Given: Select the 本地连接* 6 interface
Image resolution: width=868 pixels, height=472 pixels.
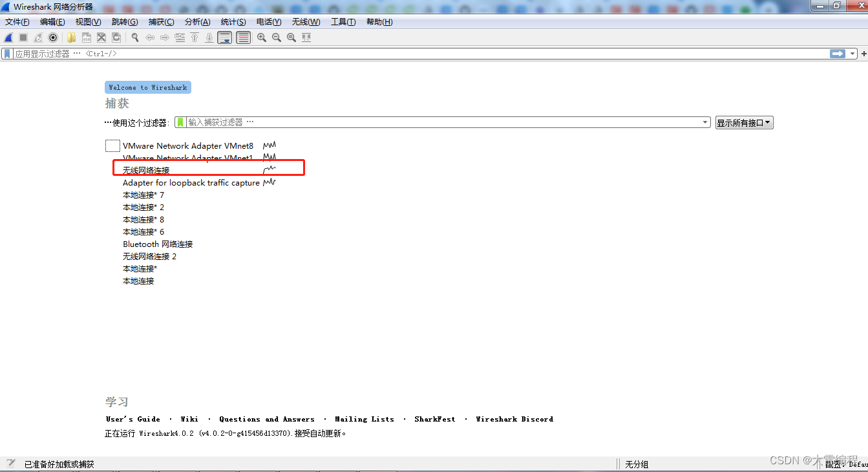Looking at the screenshot, I should pyautogui.click(x=143, y=232).
